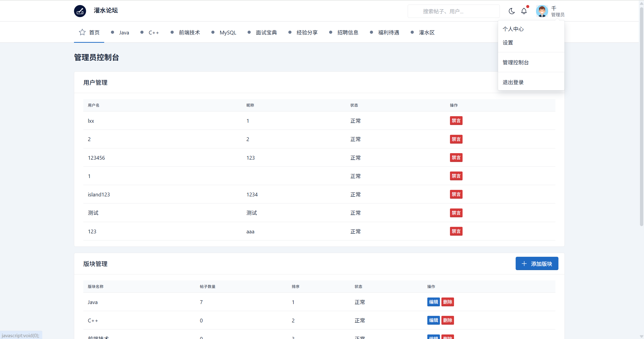Click the username cell island123
This screenshot has height=339, width=644.
coord(99,195)
